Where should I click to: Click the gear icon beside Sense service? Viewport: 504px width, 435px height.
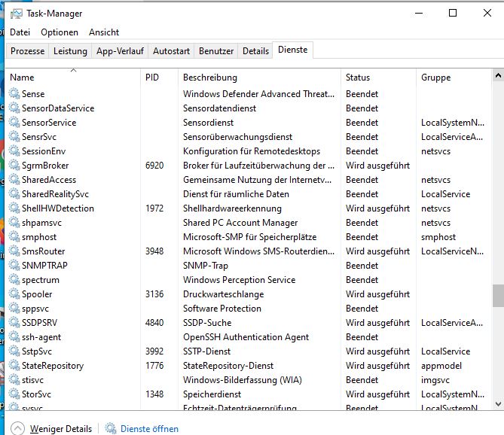(x=14, y=93)
